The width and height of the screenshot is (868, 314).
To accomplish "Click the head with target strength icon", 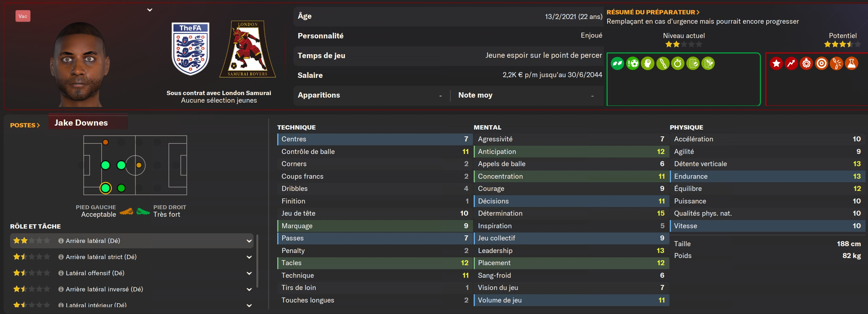I will [648, 64].
